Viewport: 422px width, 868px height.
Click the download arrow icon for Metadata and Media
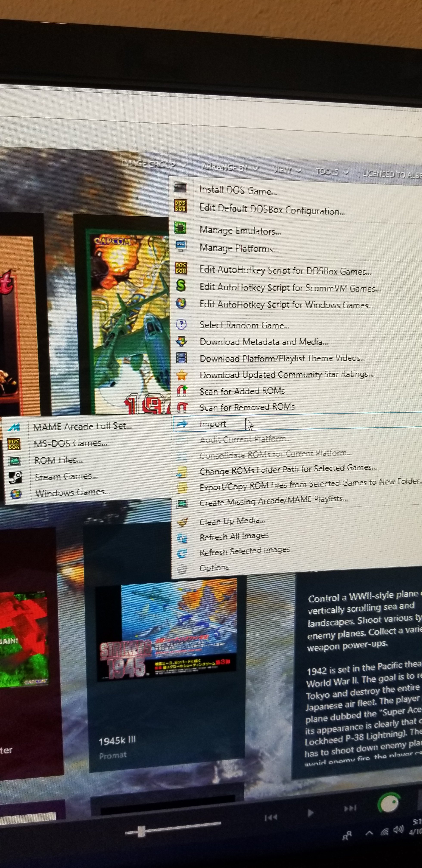tap(181, 341)
